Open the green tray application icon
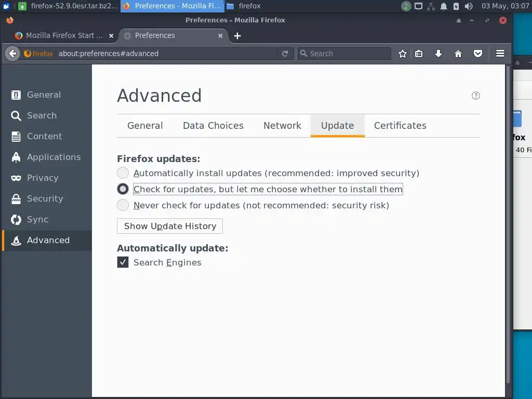This screenshot has width=532, height=399. (406, 6)
